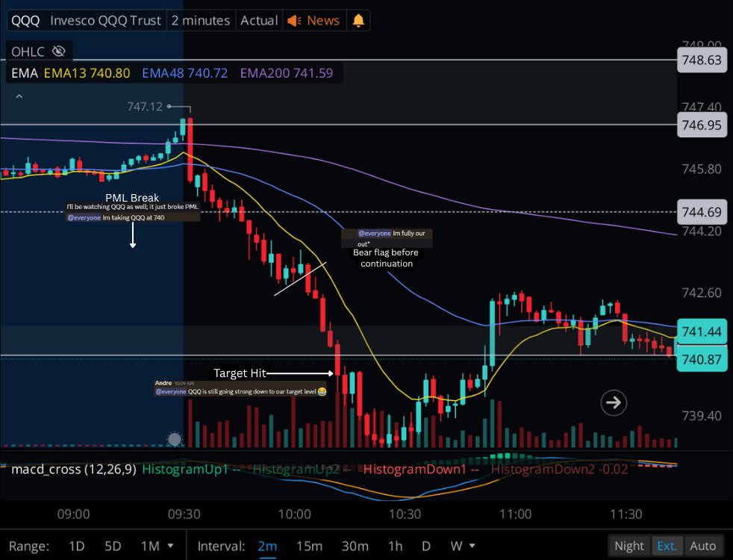Open the News megaphone feed
The width and height of the screenshot is (733, 560).
click(x=314, y=21)
